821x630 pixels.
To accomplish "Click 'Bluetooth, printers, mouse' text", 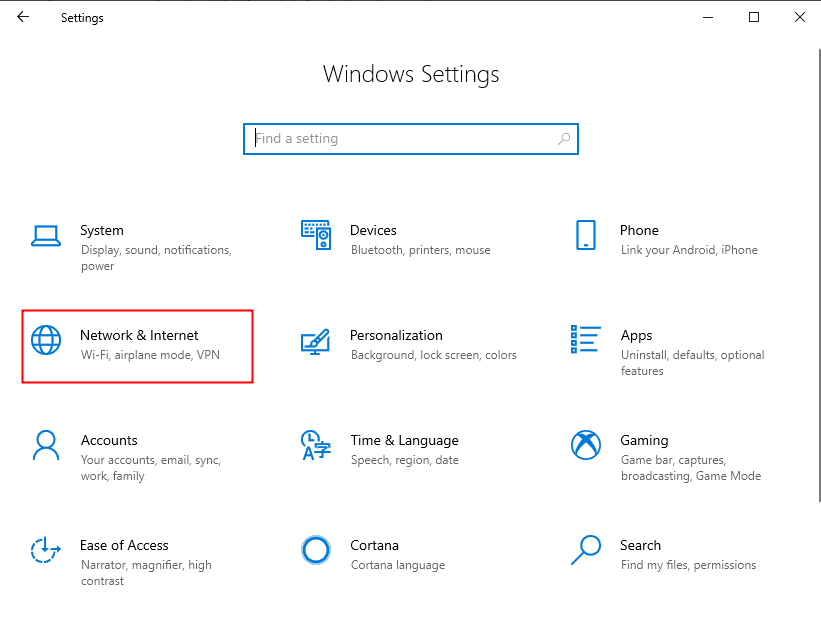I will (420, 250).
